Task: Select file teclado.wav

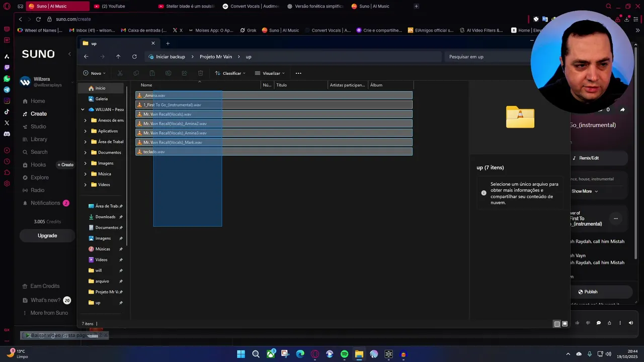Action: pos(274,152)
